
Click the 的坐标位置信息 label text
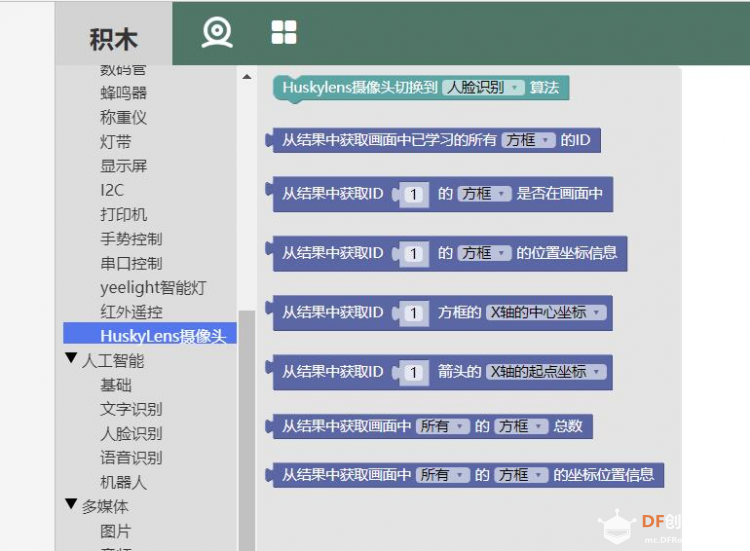(604, 475)
